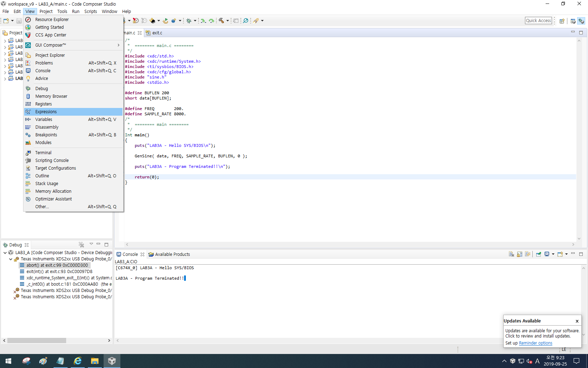
Task: Click Open Perspective toolbar icon
Action: point(562,21)
